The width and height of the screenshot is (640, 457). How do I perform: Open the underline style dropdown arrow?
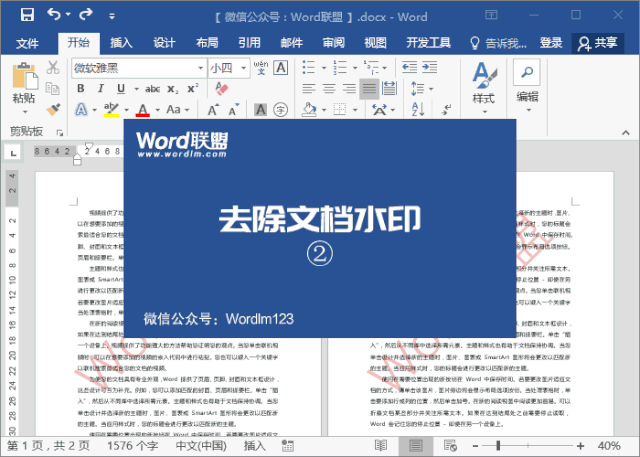pos(136,89)
